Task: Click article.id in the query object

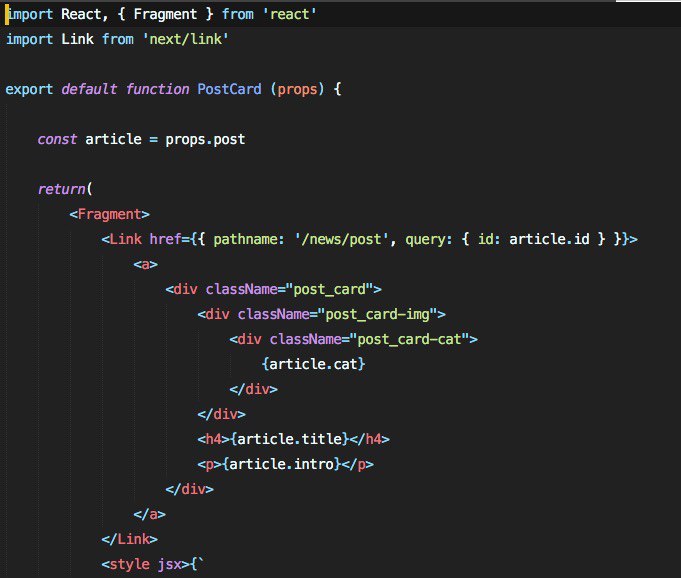Action: click(x=549, y=239)
